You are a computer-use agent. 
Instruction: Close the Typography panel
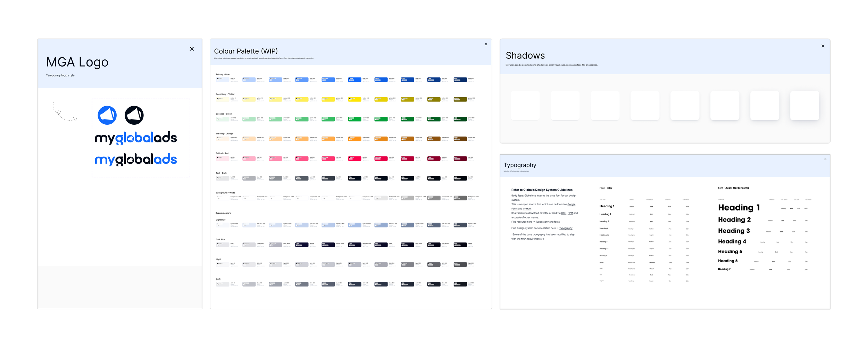coord(825,159)
